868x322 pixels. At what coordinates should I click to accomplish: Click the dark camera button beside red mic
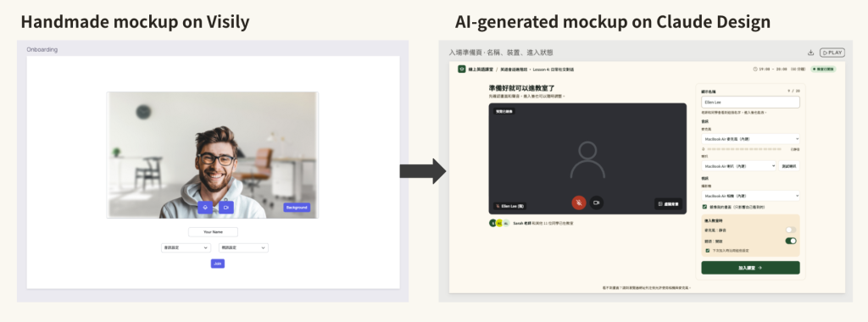(x=596, y=203)
